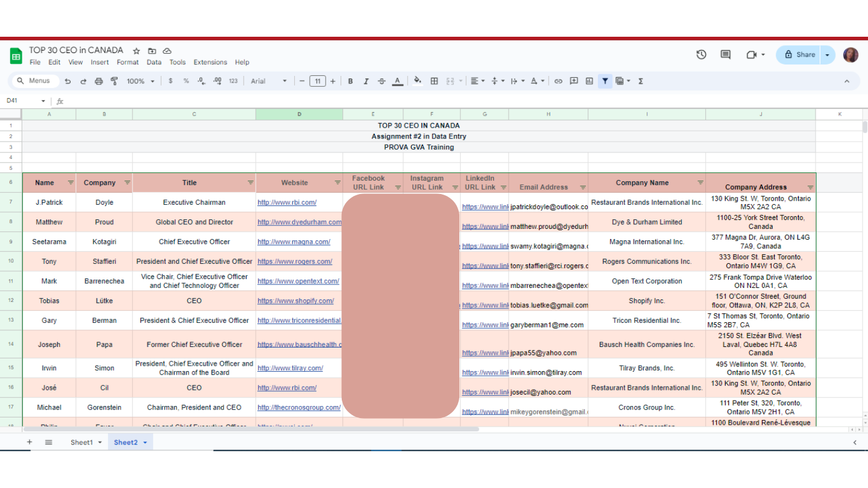868x488 pixels.
Task: Toggle the filter off in toolbar
Action: click(x=605, y=81)
